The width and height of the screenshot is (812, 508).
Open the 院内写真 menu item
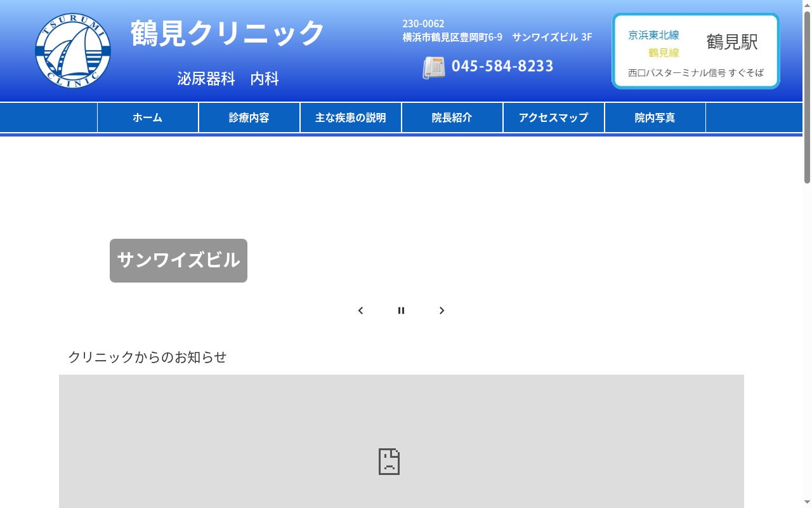(655, 117)
